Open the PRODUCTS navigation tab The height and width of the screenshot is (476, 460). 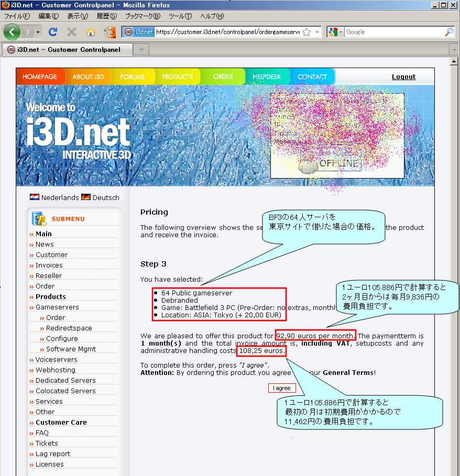tap(177, 76)
